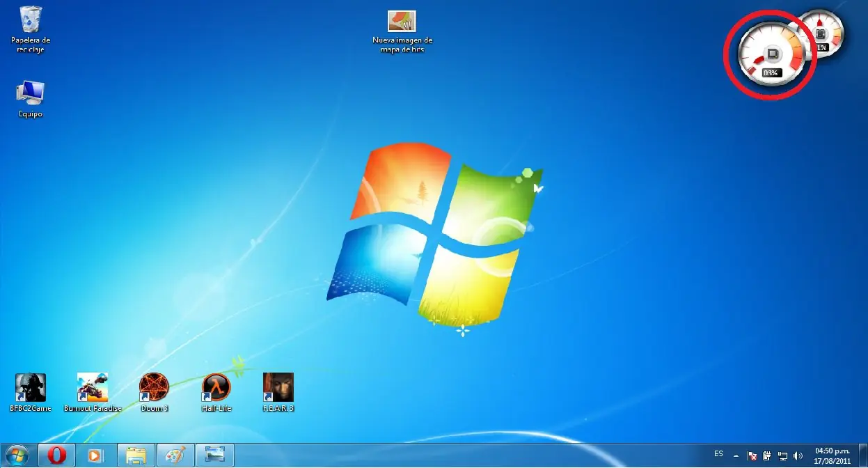Open the ES input language indicator
Viewport: 868px width, 468px height.
(x=718, y=453)
